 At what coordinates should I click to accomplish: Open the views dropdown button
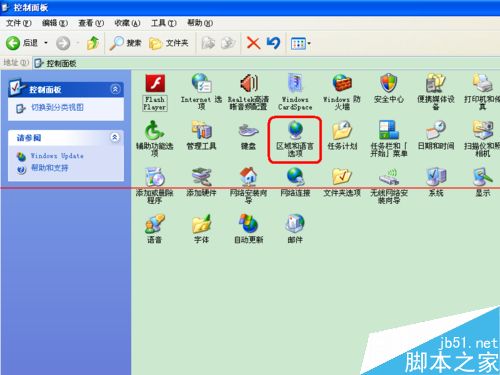[300, 43]
